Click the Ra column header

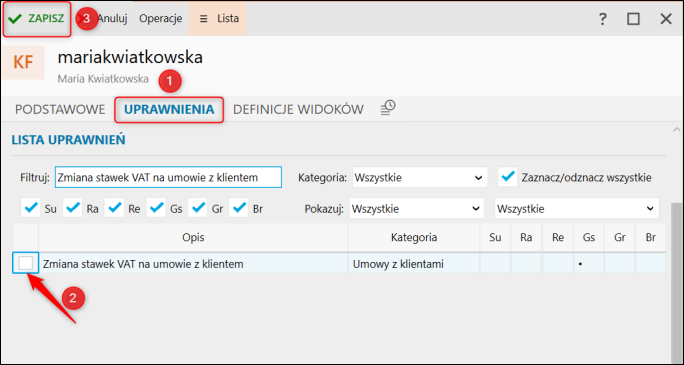point(526,237)
